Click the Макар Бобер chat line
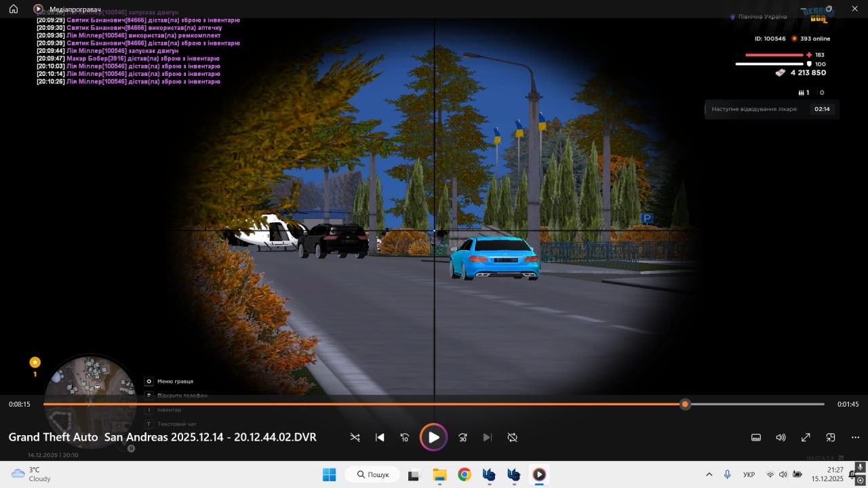The width and height of the screenshot is (868, 488). [x=128, y=58]
